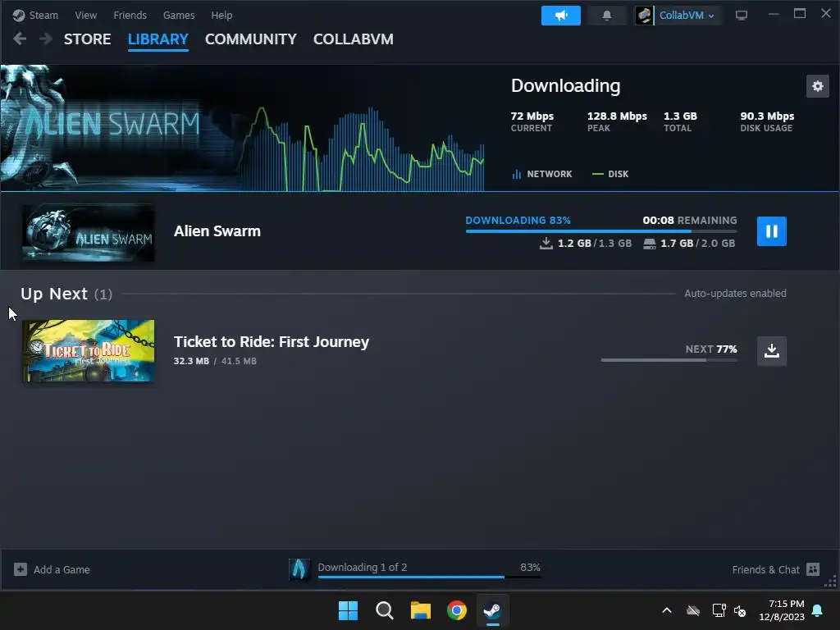840x630 pixels.
Task: Click the network tray icon
Action: [719, 610]
